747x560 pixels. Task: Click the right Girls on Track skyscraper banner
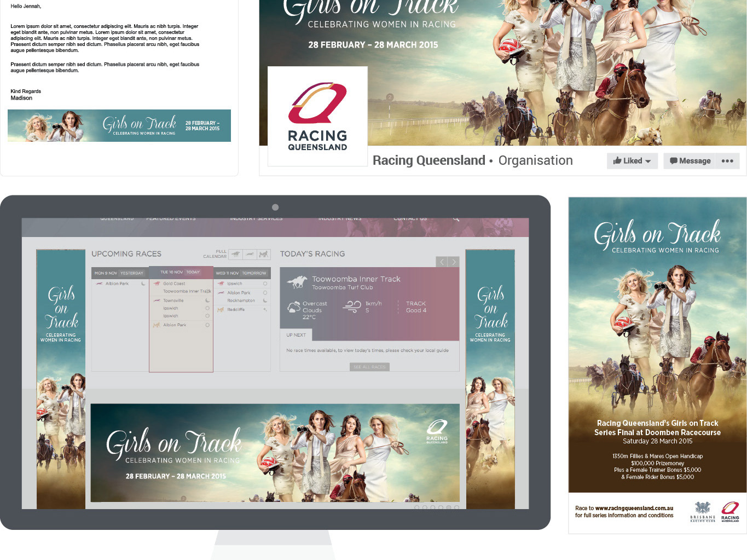click(490, 379)
